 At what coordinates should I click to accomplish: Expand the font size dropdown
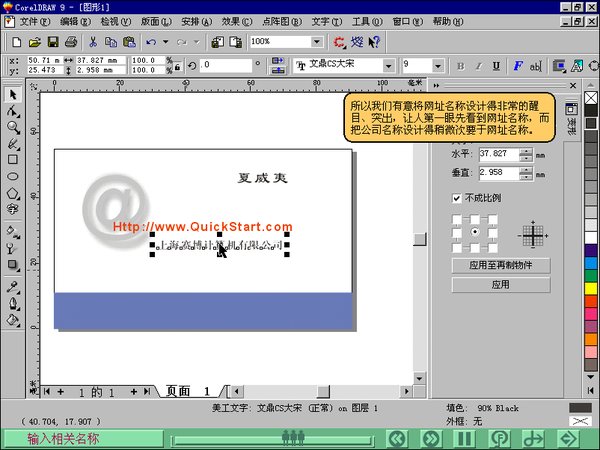click(x=438, y=66)
